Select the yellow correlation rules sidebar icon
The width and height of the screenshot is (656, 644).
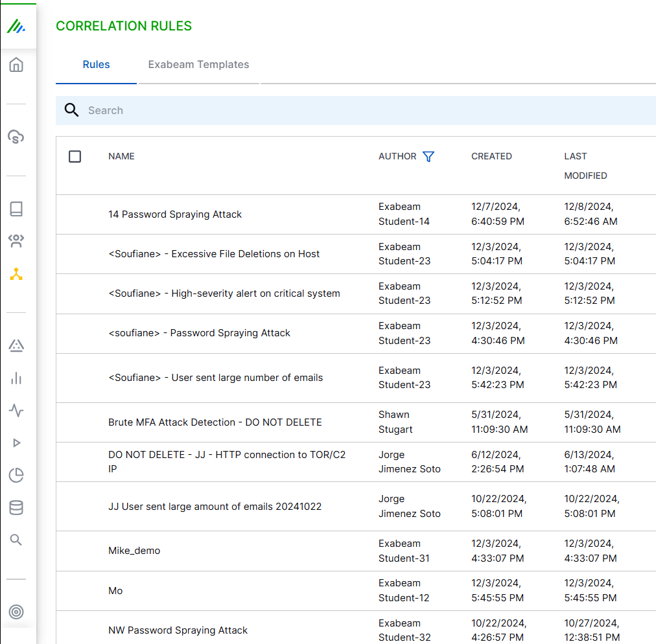[x=16, y=274]
